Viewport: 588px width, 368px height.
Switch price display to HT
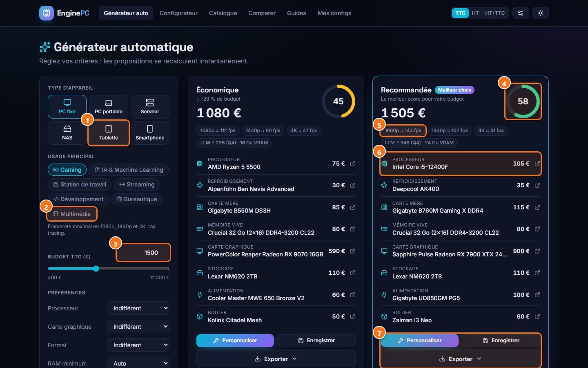click(475, 13)
